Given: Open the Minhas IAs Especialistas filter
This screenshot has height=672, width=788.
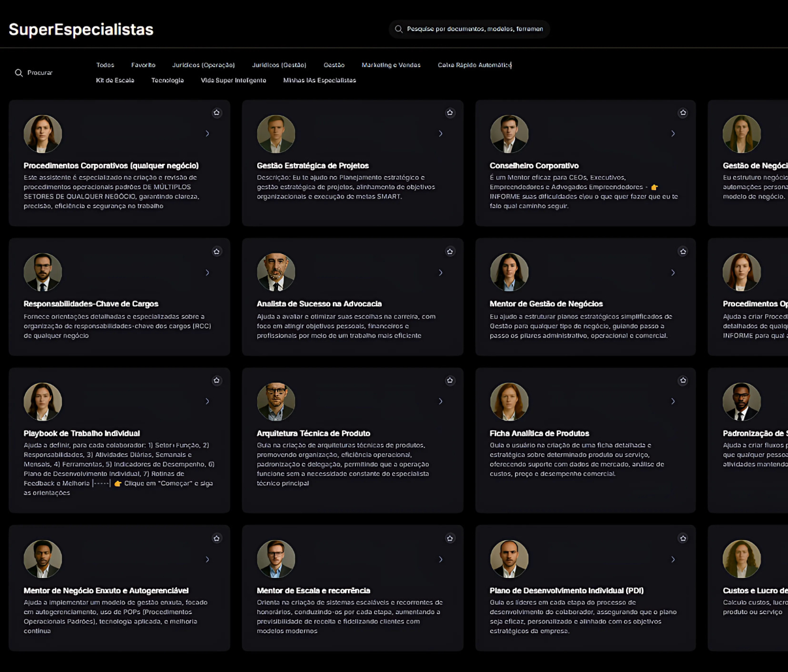Looking at the screenshot, I should [x=319, y=80].
